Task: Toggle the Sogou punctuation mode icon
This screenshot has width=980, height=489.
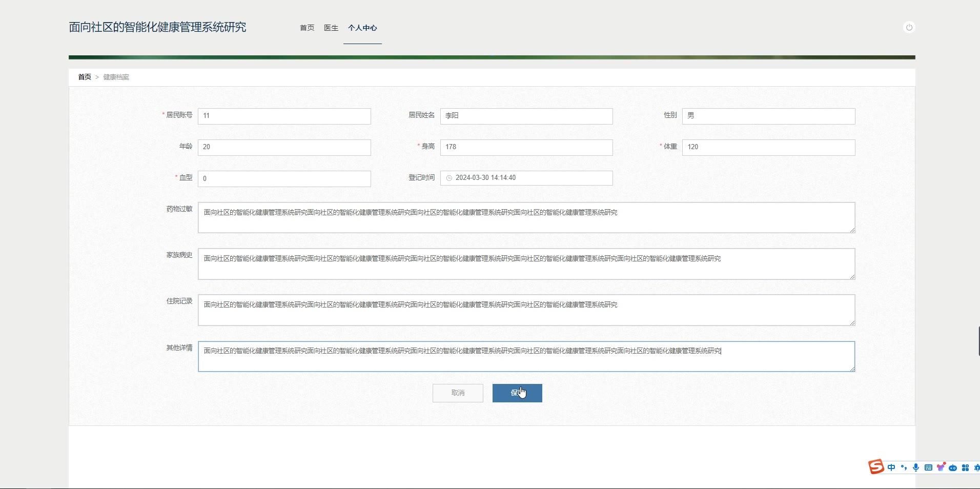Action: (904, 467)
